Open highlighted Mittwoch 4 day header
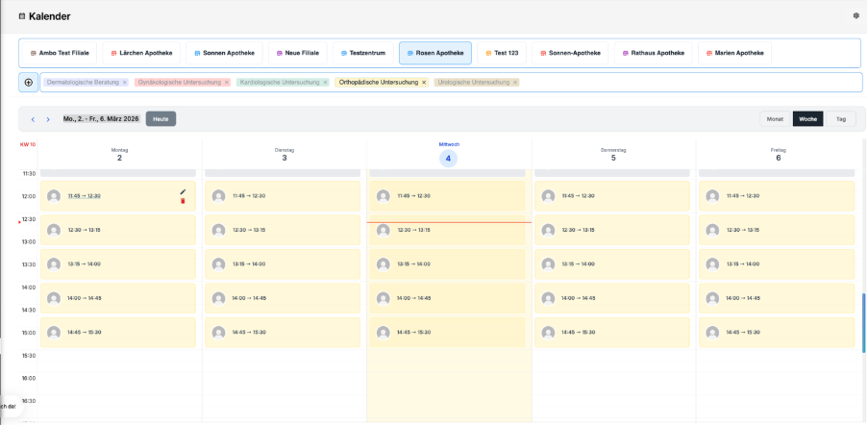868x425 pixels. 448,155
